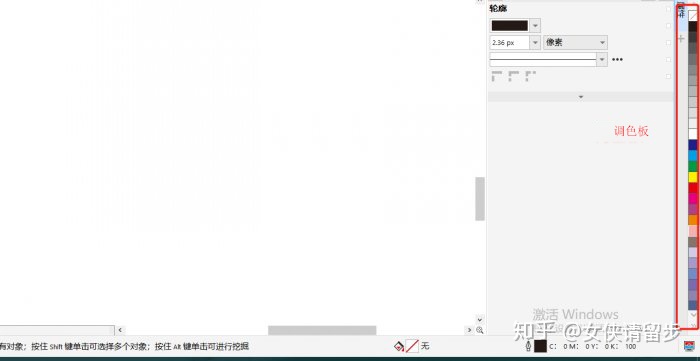Open the outline color dropdown arrow
The height and width of the screenshot is (361, 700).
tap(536, 25)
